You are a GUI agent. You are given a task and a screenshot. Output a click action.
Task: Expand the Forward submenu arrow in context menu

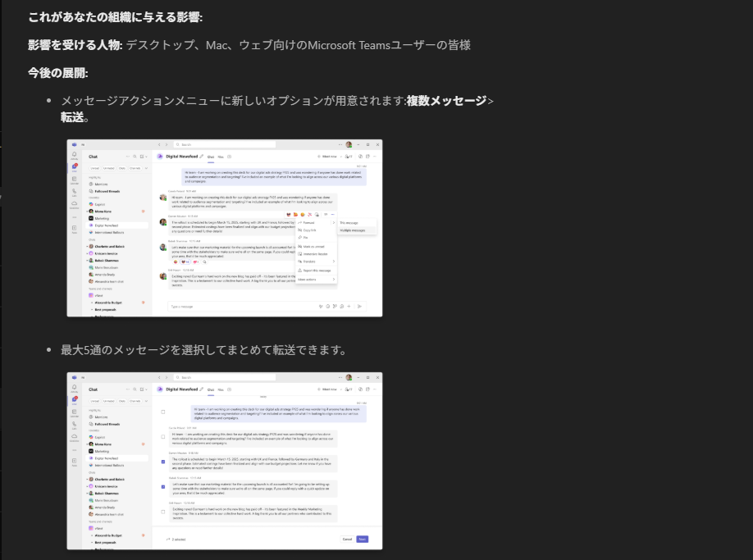333,222
